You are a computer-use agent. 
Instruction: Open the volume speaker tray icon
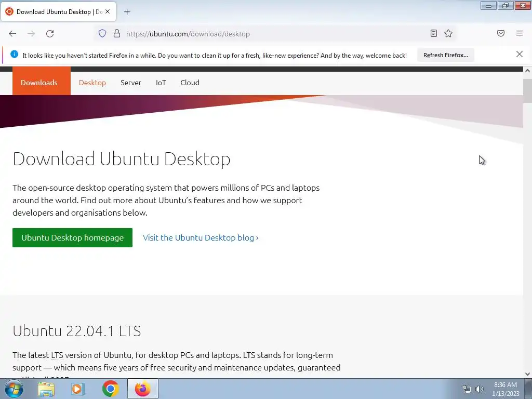point(479,389)
